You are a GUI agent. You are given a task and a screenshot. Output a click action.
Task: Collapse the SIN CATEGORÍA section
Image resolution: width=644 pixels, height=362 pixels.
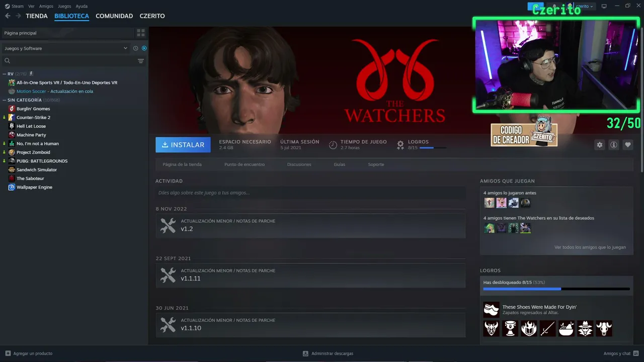click(x=5, y=100)
